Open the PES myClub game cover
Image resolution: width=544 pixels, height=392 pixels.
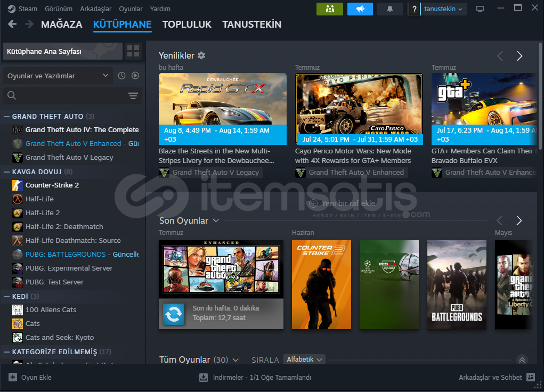pos(389,284)
